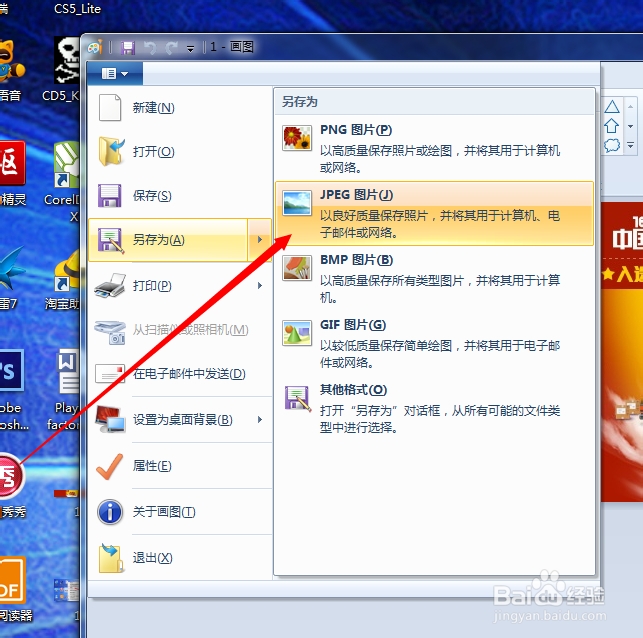This screenshot has width=643, height=638.
Task: Click the skull CD5 desktop icon
Action: 67,60
